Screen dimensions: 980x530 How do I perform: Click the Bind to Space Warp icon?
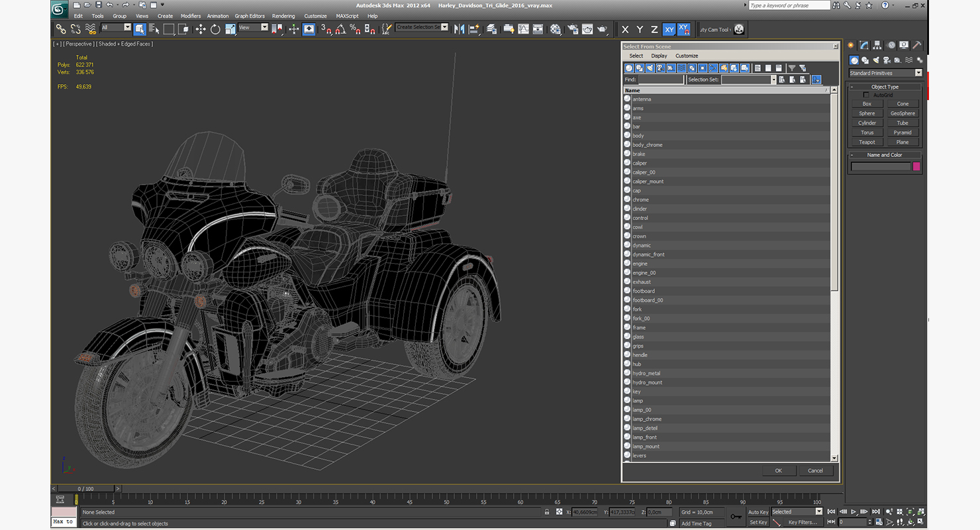pos(90,29)
